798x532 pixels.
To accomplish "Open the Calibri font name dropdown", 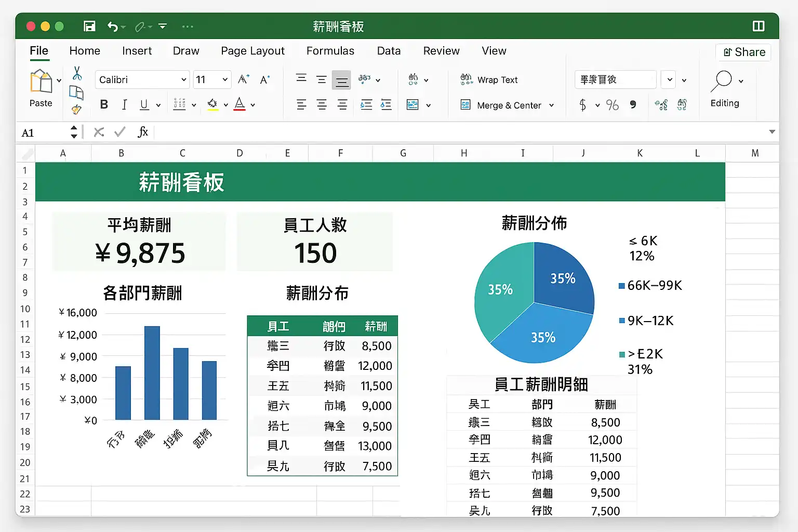I will click(x=183, y=79).
